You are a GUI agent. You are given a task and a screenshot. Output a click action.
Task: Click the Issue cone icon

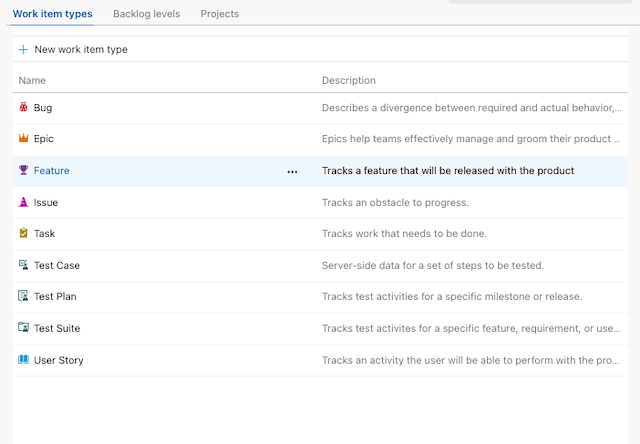coord(24,202)
